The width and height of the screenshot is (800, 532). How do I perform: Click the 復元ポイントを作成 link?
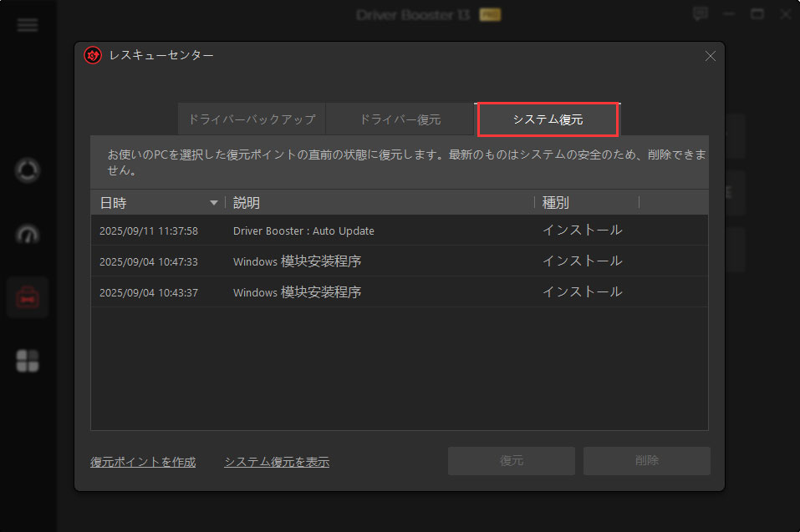(143, 462)
